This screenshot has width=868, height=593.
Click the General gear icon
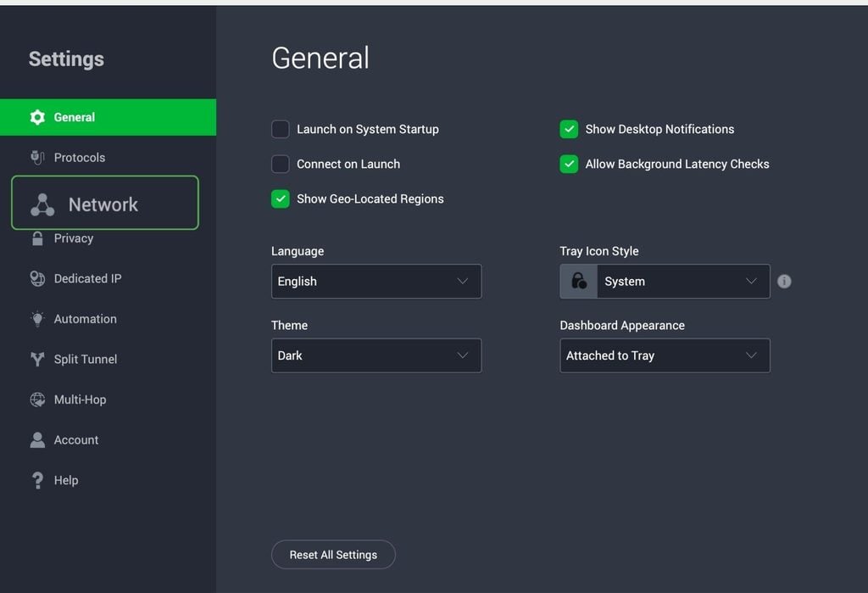(x=37, y=117)
